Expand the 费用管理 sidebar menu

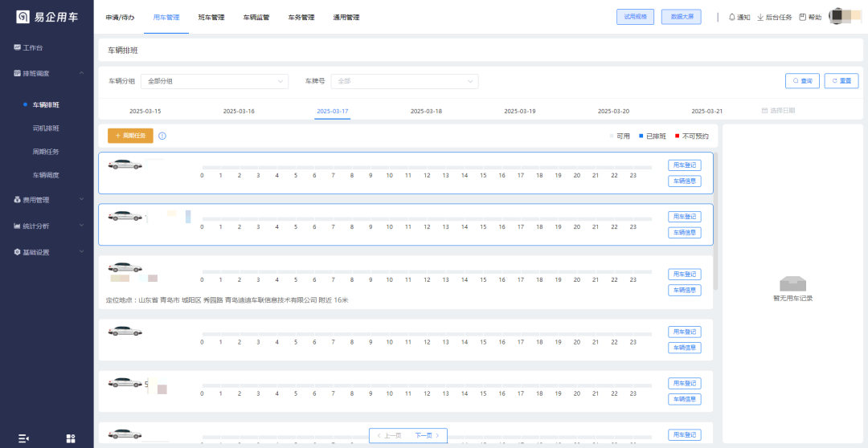[47, 200]
